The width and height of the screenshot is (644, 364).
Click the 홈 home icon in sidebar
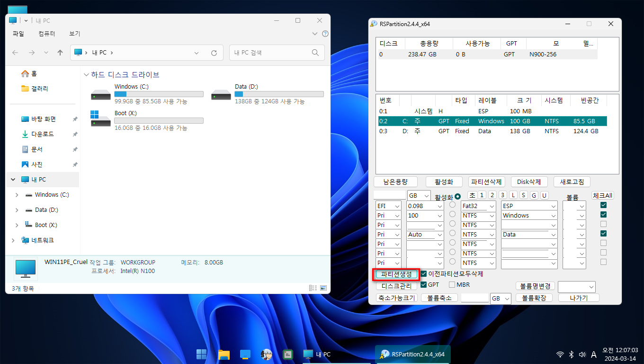click(25, 73)
